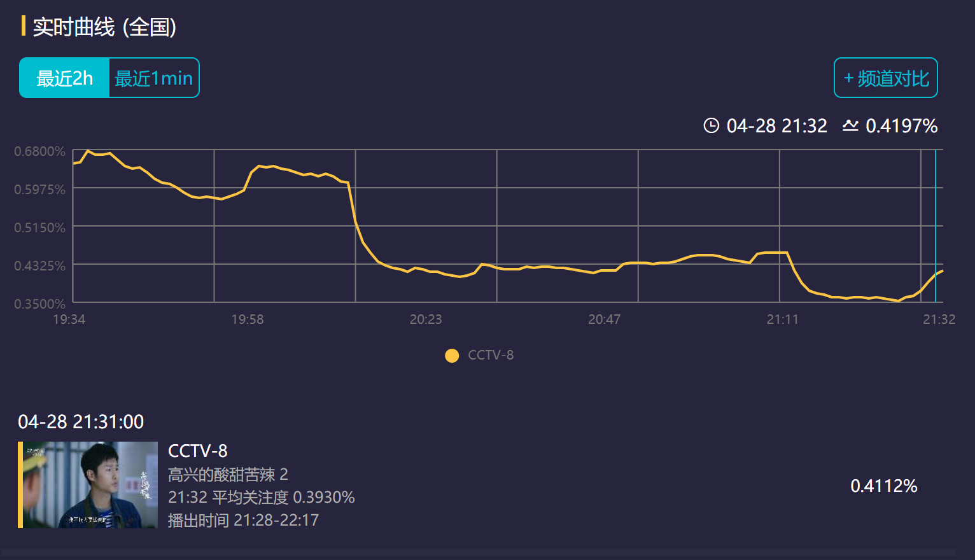Image resolution: width=975 pixels, height=560 pixels.
Task: Click the 播出时间 21:28-22:17 line
Action: coord(244,520)
